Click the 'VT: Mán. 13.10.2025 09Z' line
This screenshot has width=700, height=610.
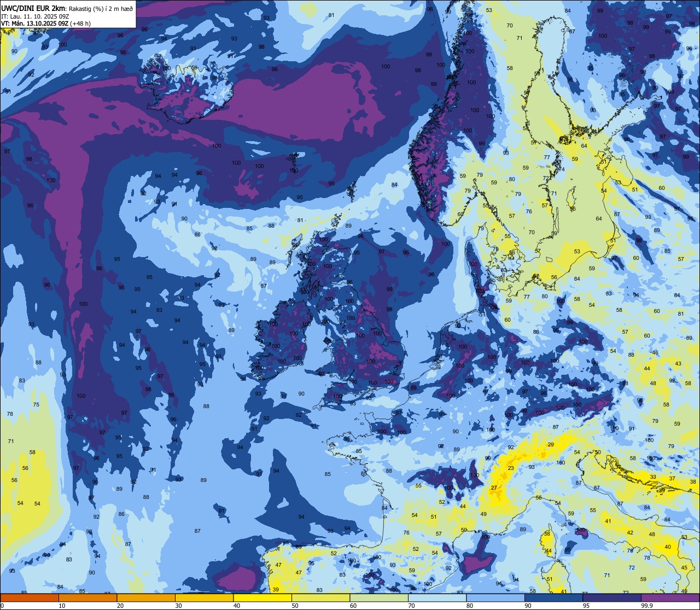34,24
